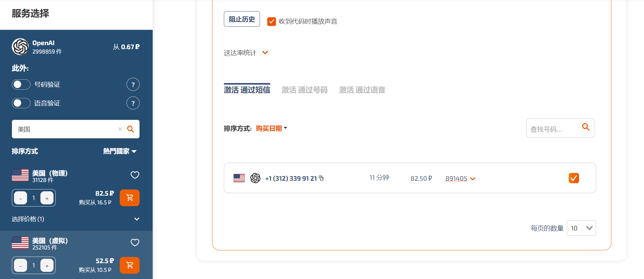The image size is (644, 279).
Task: Click the OpenAI icon in activation row
Action: coord(255,178)
